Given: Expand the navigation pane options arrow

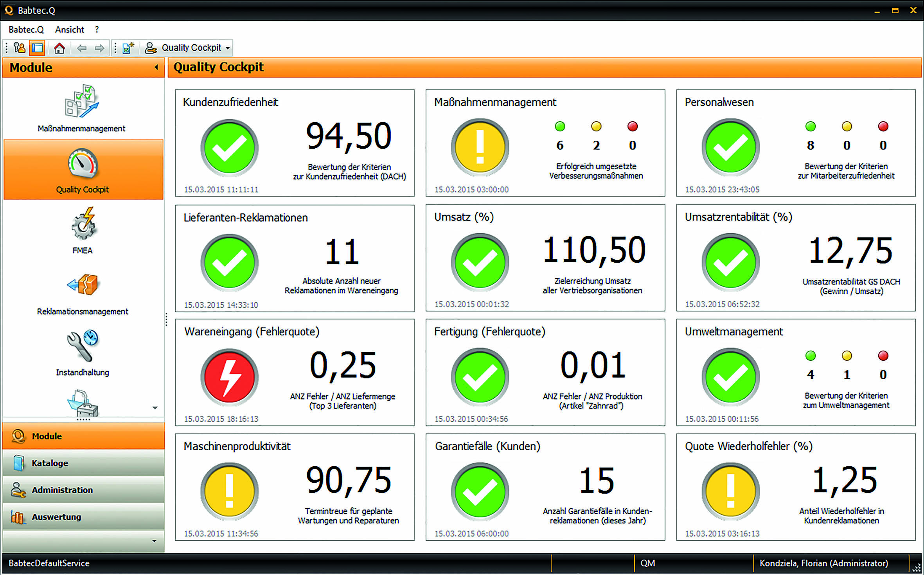Looking at the screenshot, I should coord(154,541).
